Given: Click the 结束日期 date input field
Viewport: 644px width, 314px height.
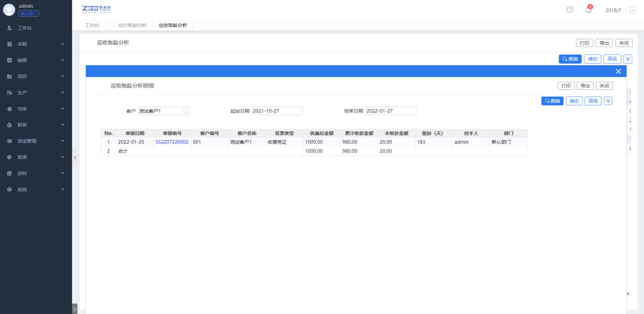Looking at the screenshot, I should 391,111.
